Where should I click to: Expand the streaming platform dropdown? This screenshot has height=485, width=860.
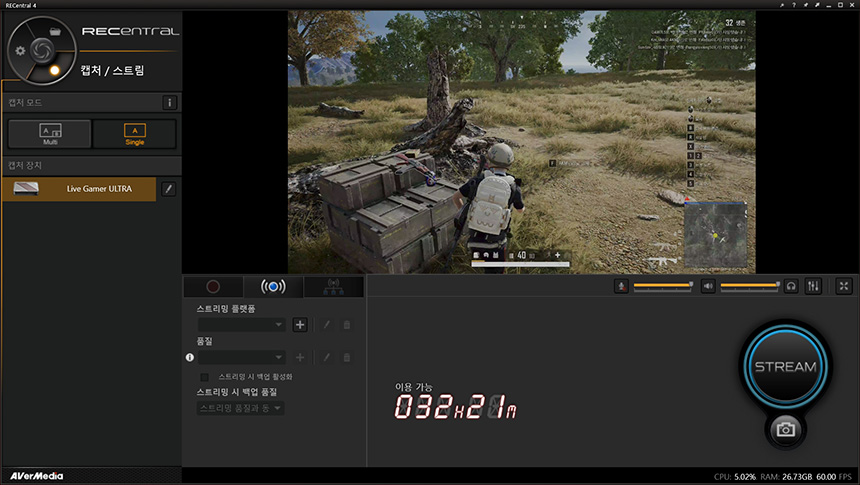click(241, 325)
